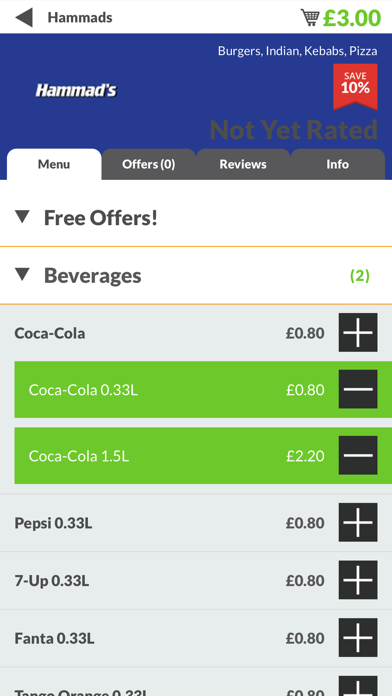Remove Coca-Cola 0.33L with its minus button
The height and width of the screenshot is (696, 392).
pyautogui.click(x=358, y=389)
